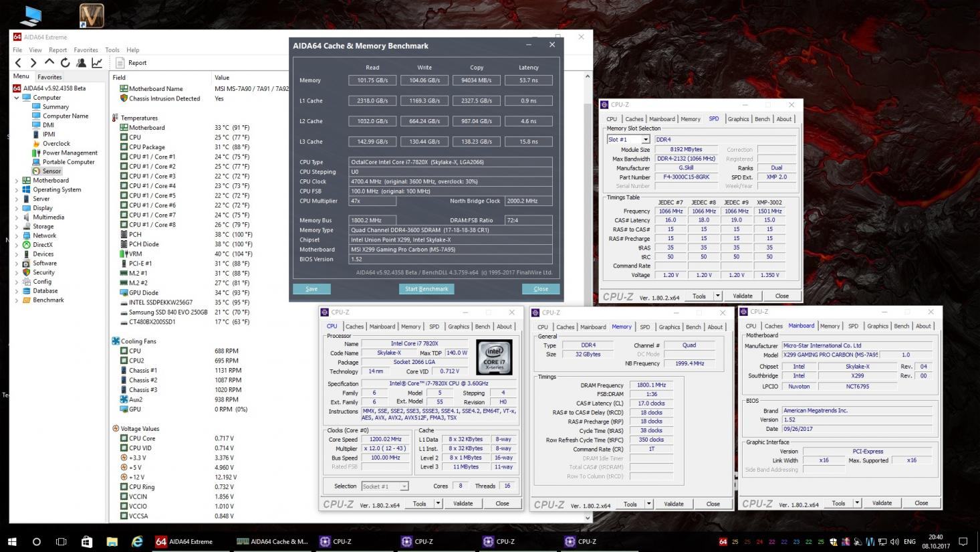Collapse the Computer tree node
The image size is (980, 552).
17,98
